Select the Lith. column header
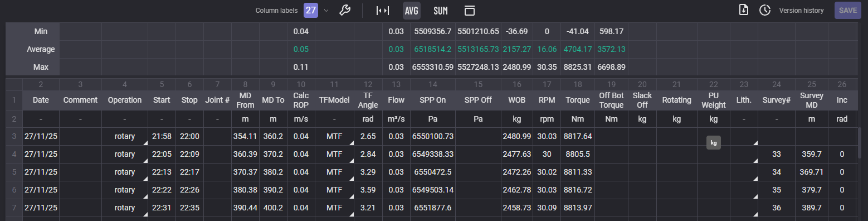The width and height of the screenshot is (868, 221). [744, 100]
